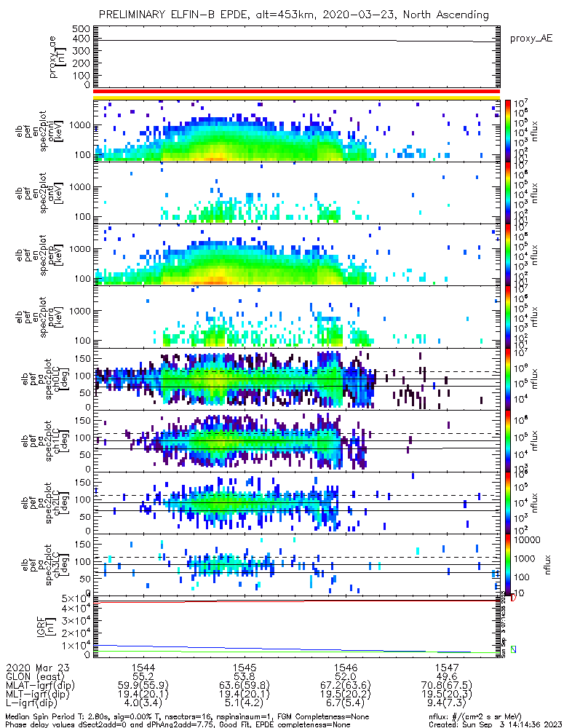Click the MLT value '19.5(20.2)'

point(346,694)
